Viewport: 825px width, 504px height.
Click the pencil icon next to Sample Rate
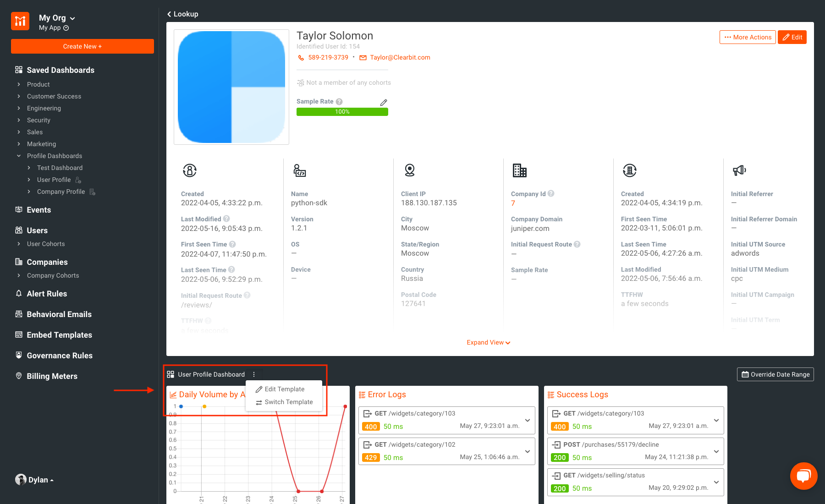tap(384, 102)
